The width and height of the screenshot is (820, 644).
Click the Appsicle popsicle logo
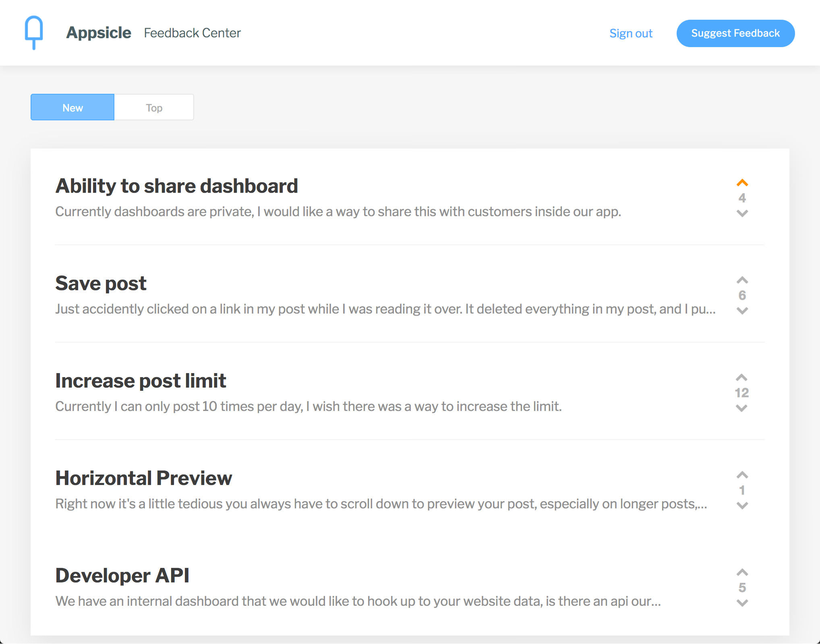pos(34,32)
